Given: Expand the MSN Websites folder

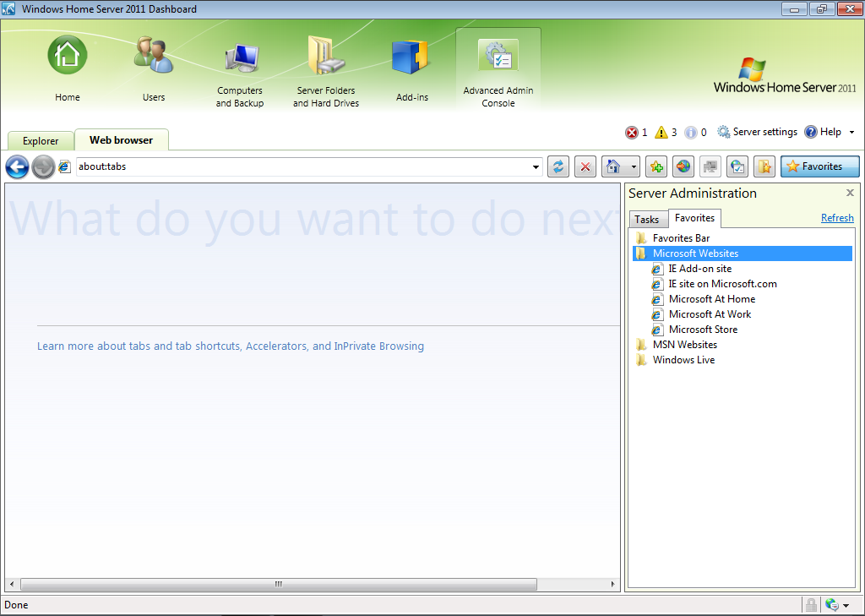Looking at the screenshot, I should [677, 345].
